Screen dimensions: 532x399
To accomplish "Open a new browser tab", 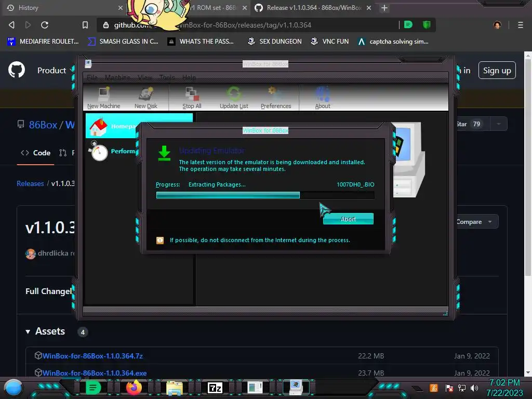I will [x=384, y=8].
